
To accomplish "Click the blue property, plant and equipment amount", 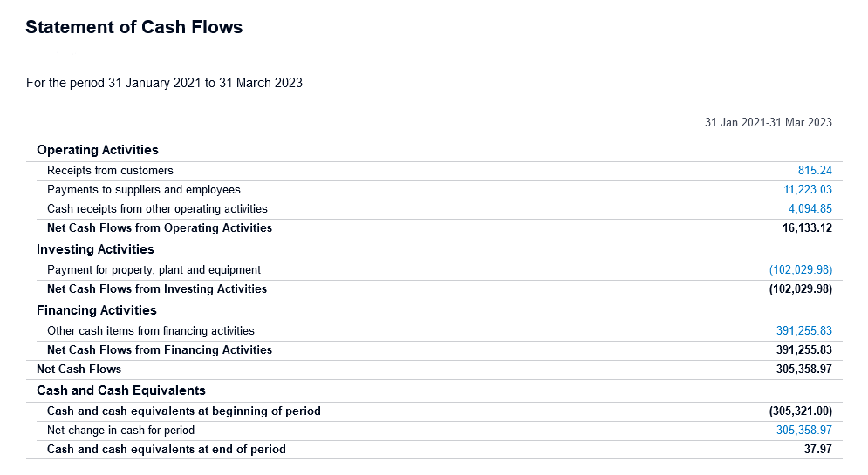I will point(801,270).
